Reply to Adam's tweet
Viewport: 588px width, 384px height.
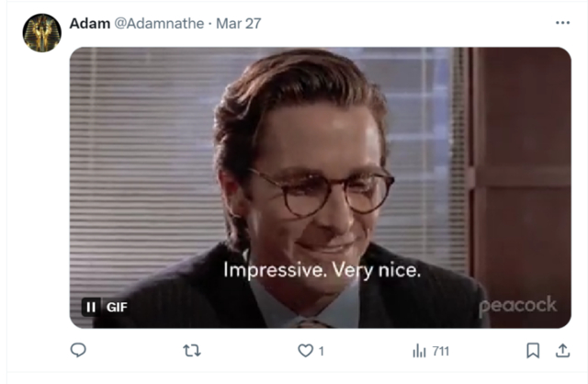point(79,350)
